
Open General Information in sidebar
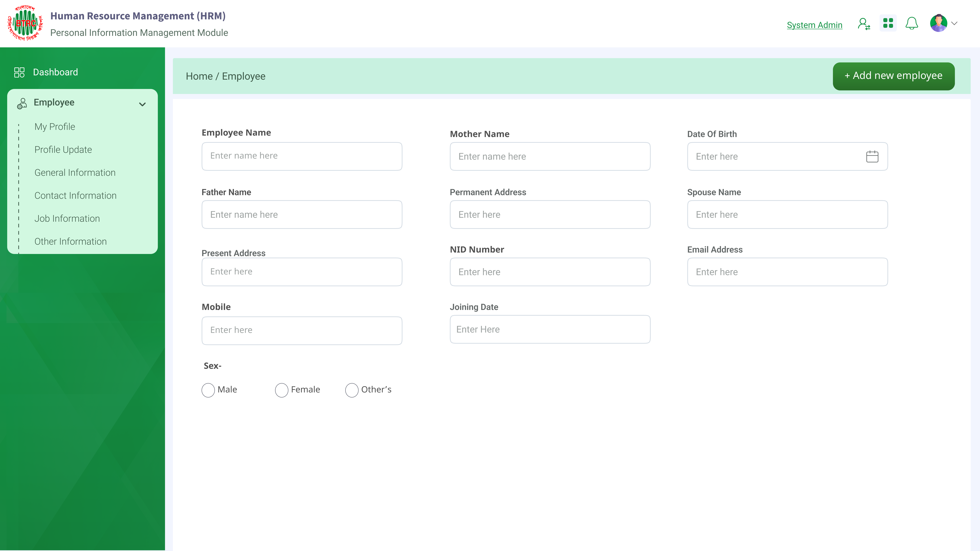[75, 173]
